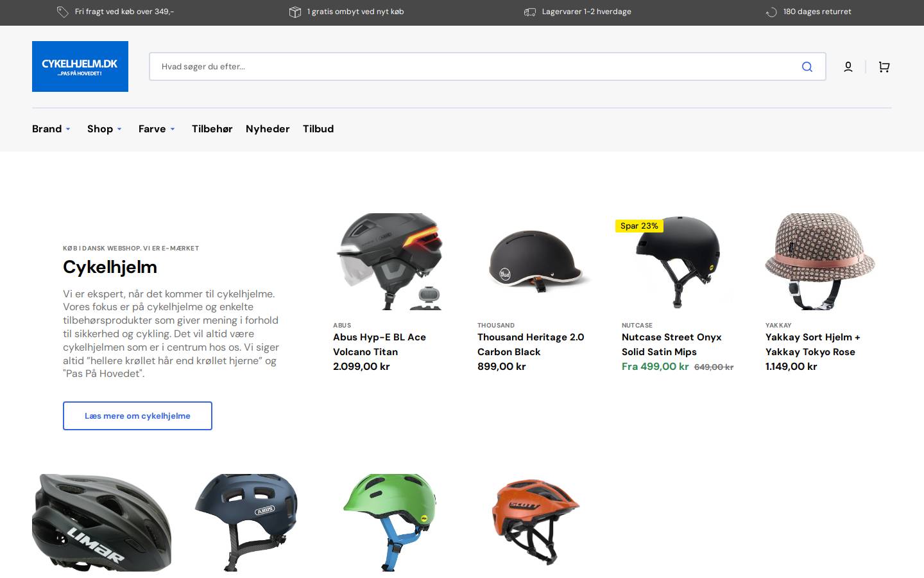Open the shopping cart icon
924x578 pixels.
[x=884, y=67]
